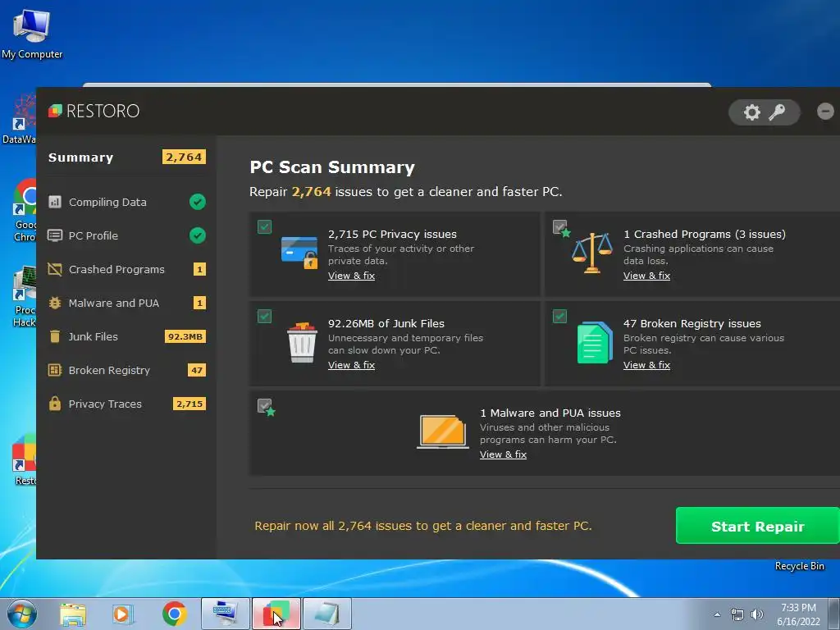
Task: Click the Broken Registry sidebar icon
Action: point(55,370)
